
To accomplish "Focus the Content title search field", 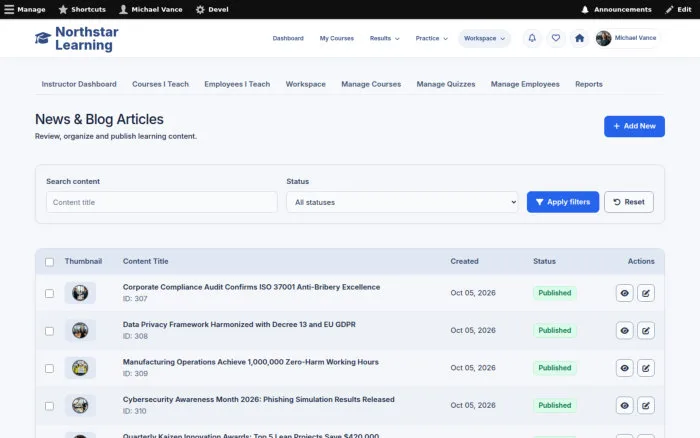I will (162, 202).
